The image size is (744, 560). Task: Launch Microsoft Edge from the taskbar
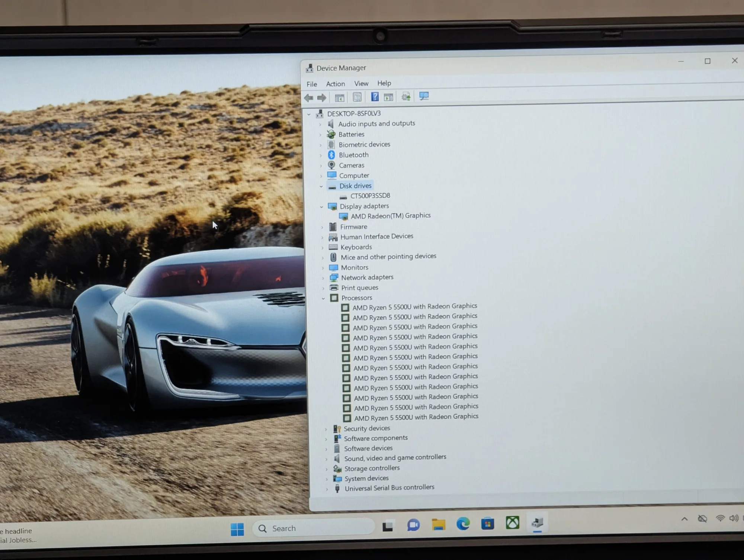[x=463, y=524]
